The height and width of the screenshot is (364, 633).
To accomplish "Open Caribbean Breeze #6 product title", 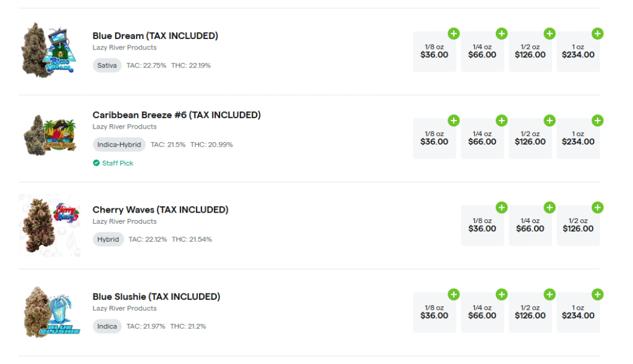I will (176, 115).
